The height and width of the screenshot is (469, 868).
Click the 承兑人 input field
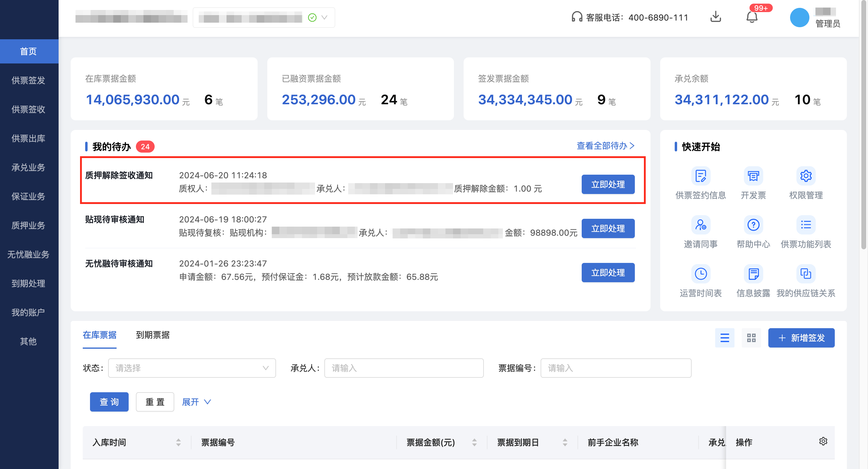click(x=403, y=368)
